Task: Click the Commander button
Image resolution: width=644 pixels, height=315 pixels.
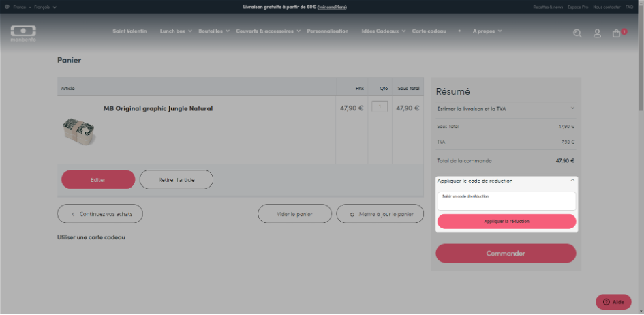Action: (x=506, y=254)
